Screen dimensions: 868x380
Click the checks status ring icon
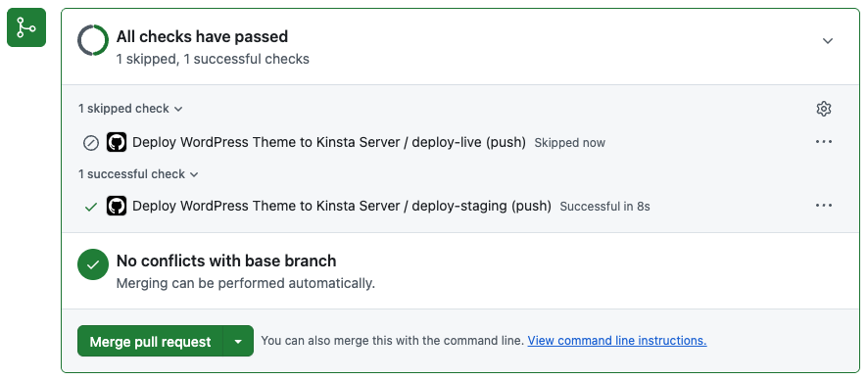click(x=93, y=40)
